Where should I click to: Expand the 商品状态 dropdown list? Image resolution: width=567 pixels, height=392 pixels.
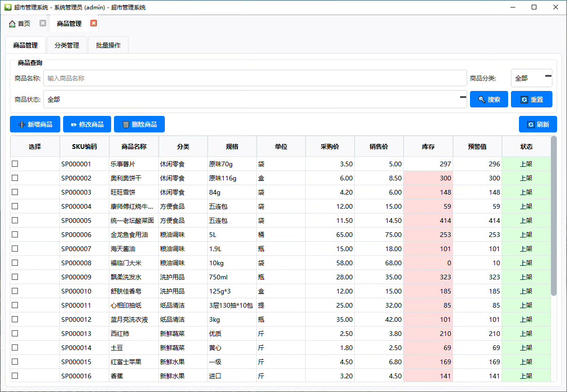coord(255,99)
